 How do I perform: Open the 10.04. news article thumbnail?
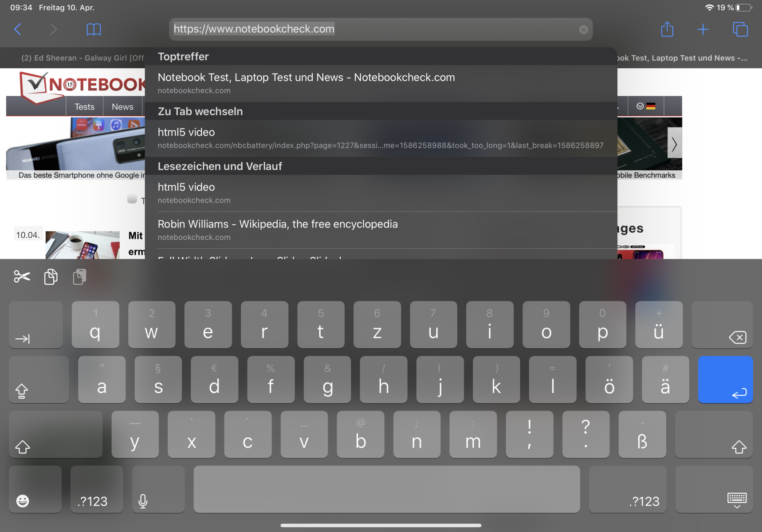point(82,245)
